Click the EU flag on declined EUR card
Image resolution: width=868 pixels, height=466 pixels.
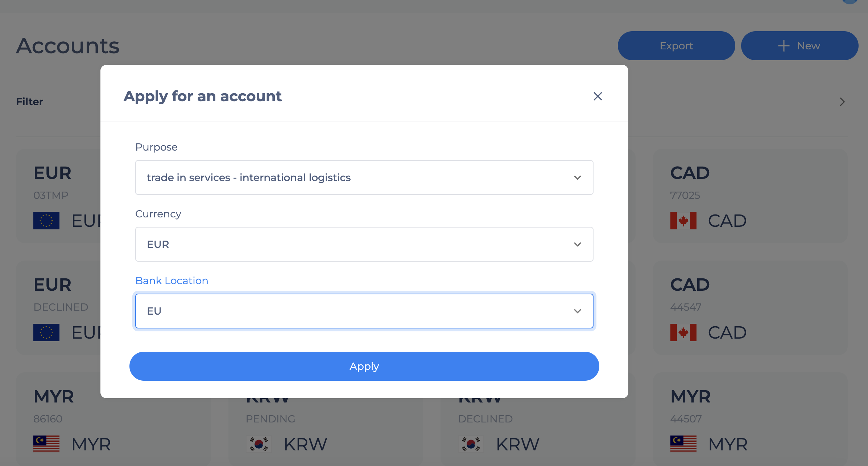[46, 332]
